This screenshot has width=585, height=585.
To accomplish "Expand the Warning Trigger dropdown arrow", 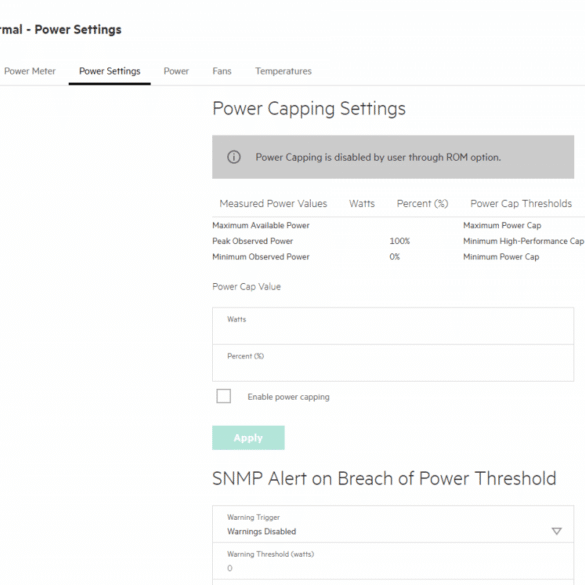I will click(x=557, y=531).
